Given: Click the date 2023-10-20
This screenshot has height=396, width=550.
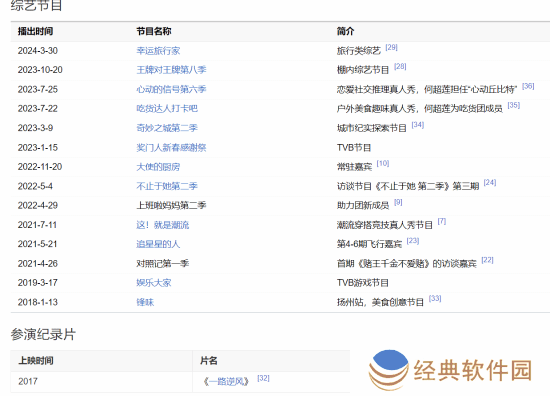Looking at the screenshot, I should [x=40, y=70].
